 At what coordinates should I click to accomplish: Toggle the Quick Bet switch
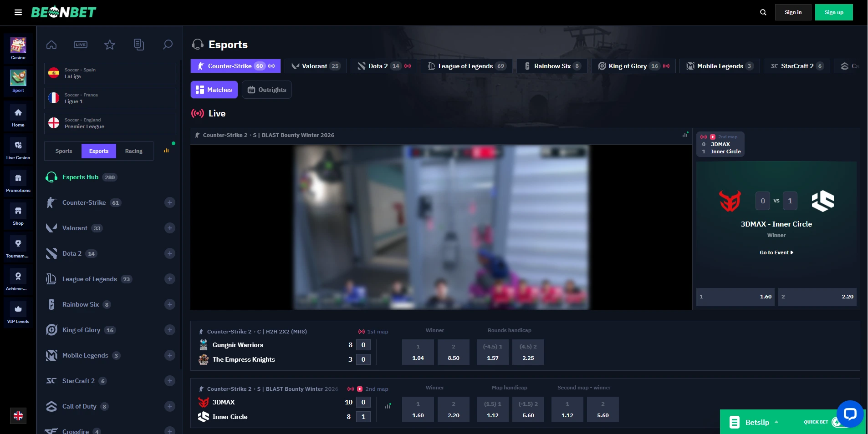pyautogui.click(x=836, y=422)
